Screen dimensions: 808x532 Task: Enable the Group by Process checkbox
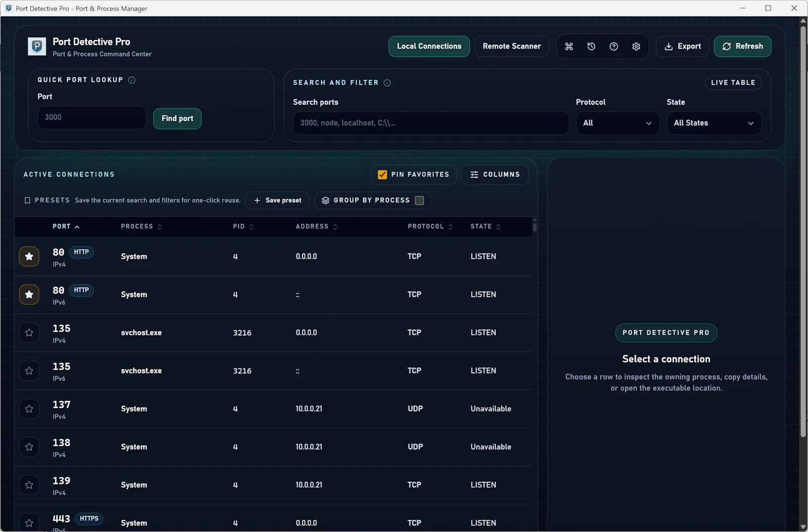coord(419,200)
